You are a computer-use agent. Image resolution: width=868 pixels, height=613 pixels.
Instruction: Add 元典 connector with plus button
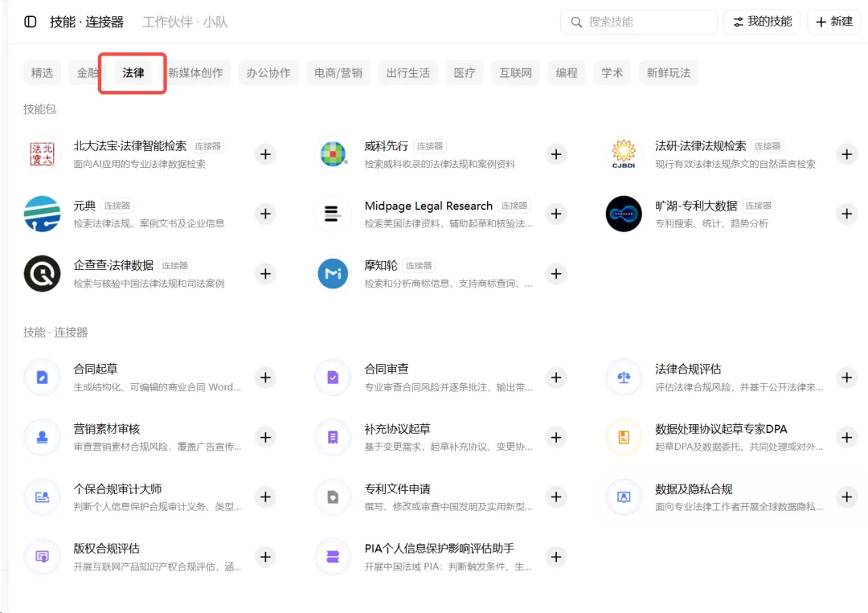(266, 214)
